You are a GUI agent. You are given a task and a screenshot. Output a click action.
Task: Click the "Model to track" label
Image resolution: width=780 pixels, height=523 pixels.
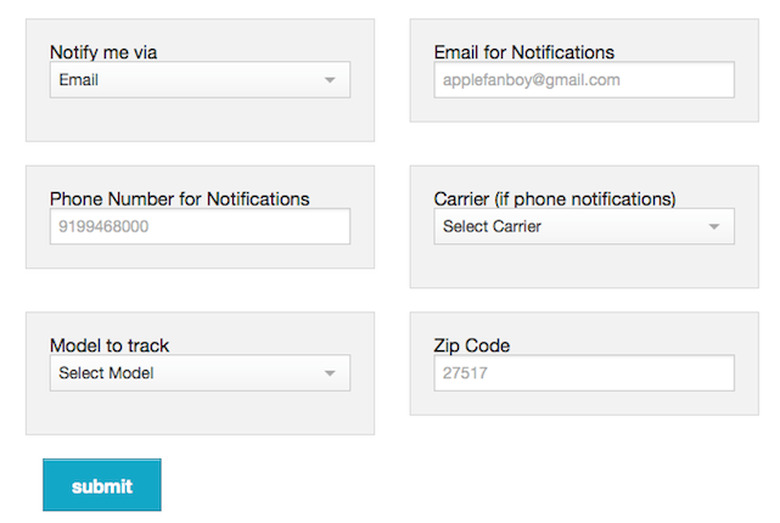coord(110,345)
